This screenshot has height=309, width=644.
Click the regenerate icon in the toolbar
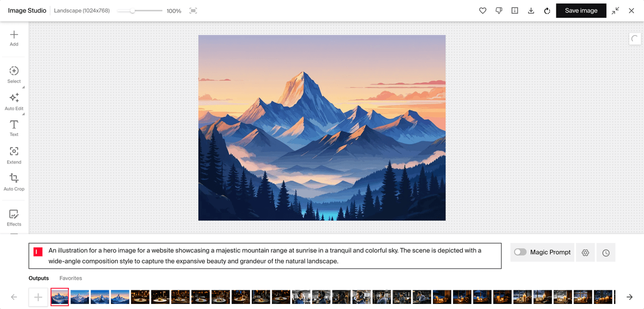(547, 10)
